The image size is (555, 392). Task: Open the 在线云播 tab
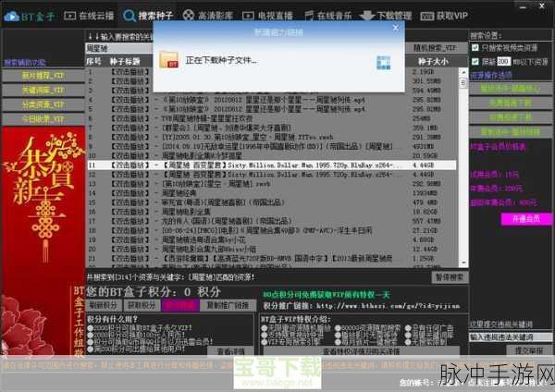[89, 16]
